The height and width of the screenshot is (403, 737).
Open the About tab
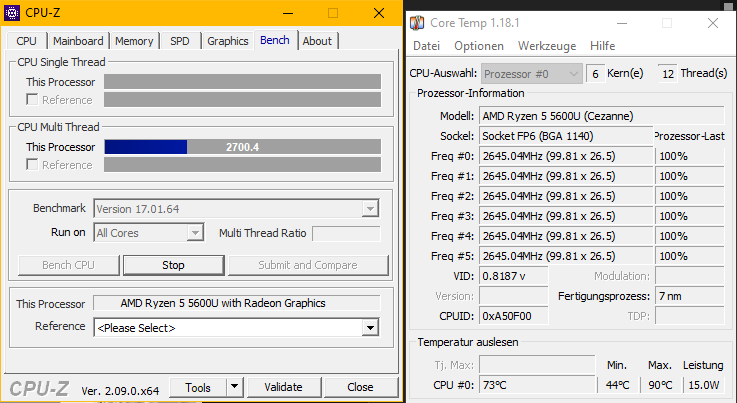click(x=317, y=41)
